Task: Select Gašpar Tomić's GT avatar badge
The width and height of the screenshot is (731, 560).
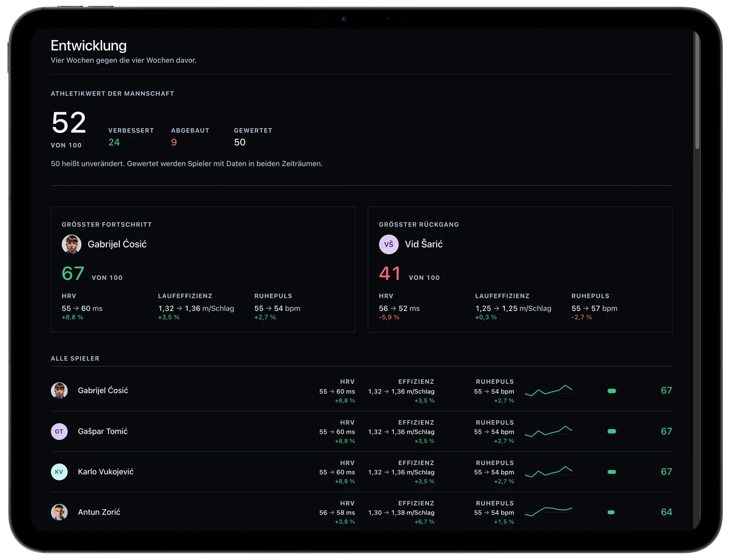Action: [59, 431]
